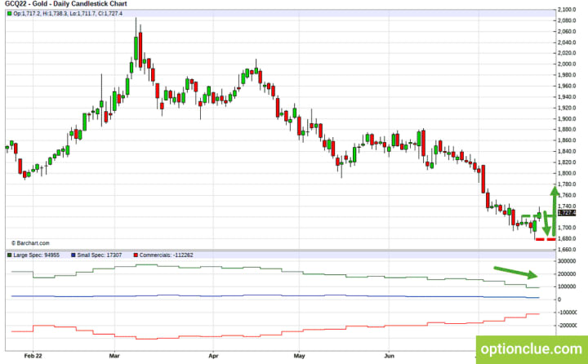Click the 'Large Spec: 94955' legend label
Viewport: 588px width, 364px height.
point(37,255)
